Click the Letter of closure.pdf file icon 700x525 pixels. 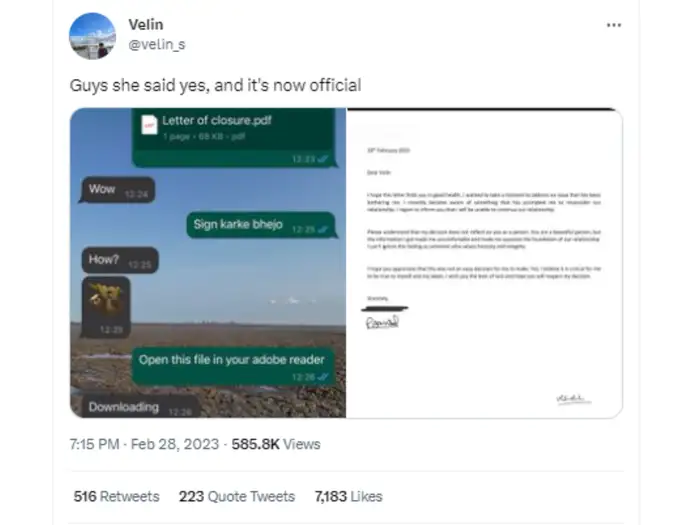[x=149, y=125]
